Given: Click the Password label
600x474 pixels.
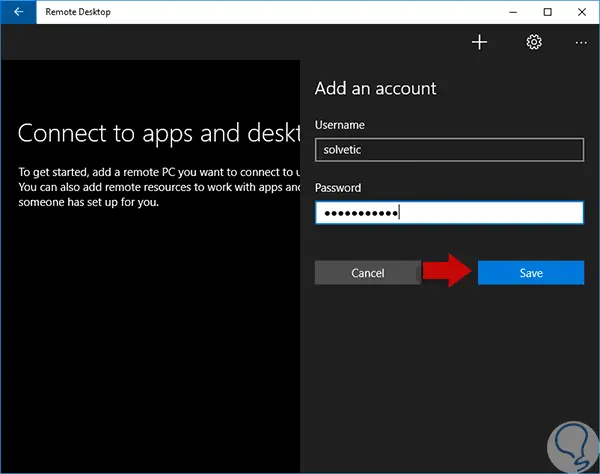Looking at the screenshot, I should click(x=338, y=188).
